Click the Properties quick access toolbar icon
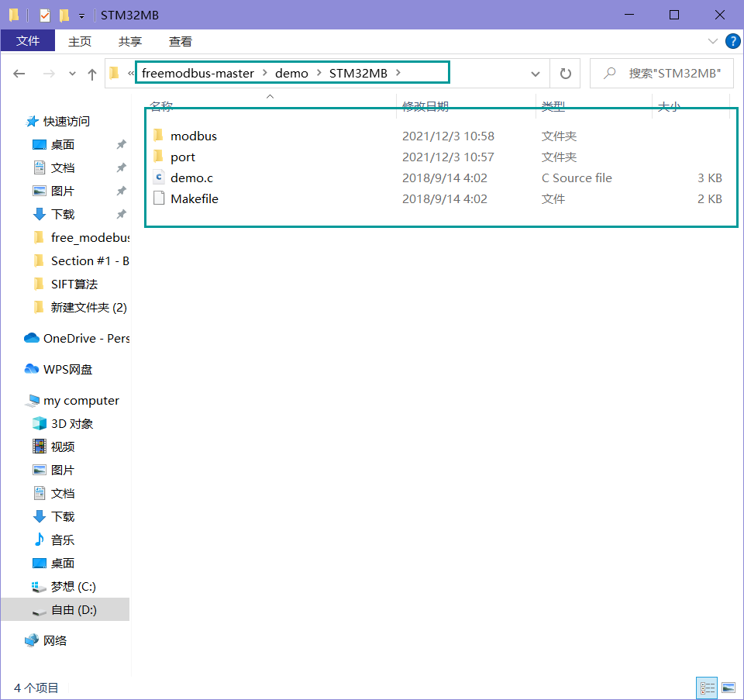 [x=45, y=16]
